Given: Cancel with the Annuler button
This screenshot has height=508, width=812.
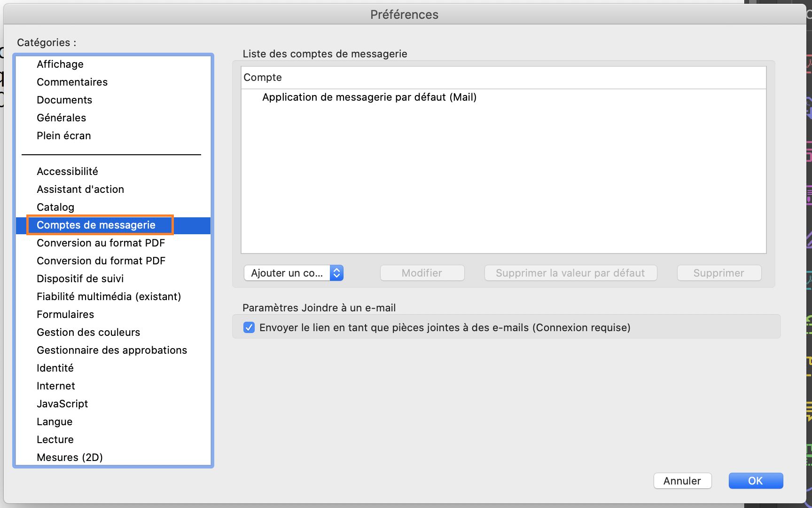Looking at the screenshot, I should point(682,481).
